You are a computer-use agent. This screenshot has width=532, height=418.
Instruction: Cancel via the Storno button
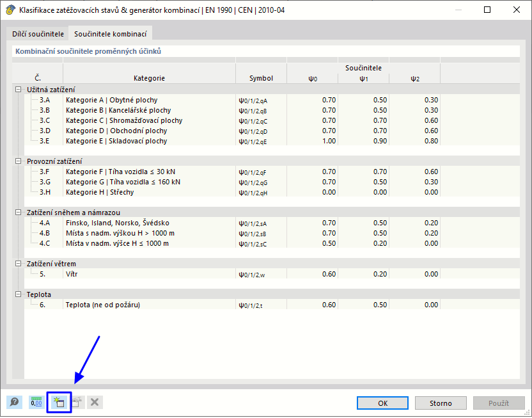pos(441,403)
